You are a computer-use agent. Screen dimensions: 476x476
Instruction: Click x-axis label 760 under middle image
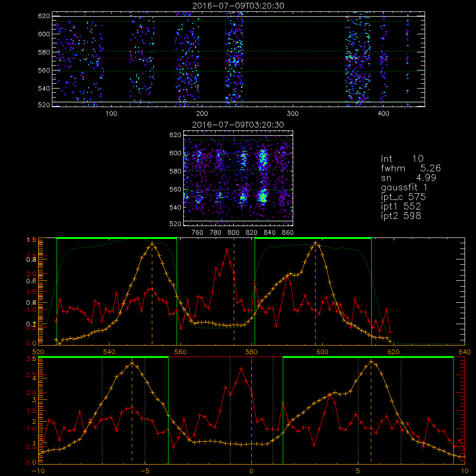tap(198, 233)
